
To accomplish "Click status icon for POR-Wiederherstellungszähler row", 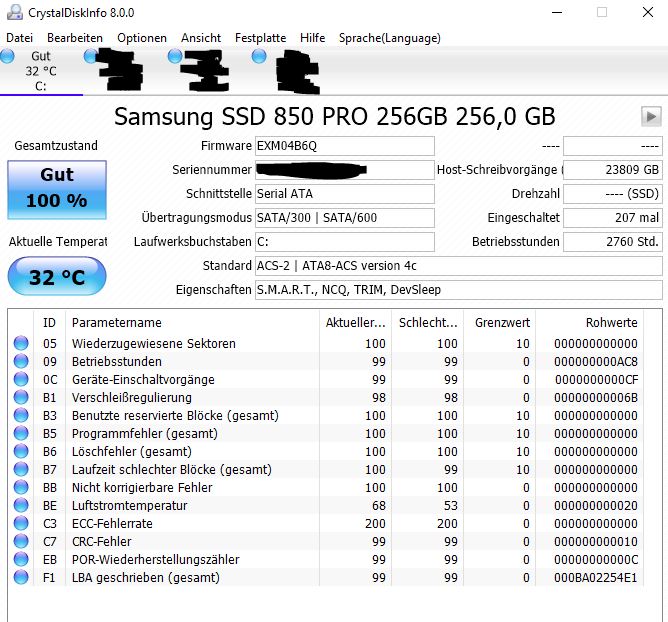I will pos(21,559).
